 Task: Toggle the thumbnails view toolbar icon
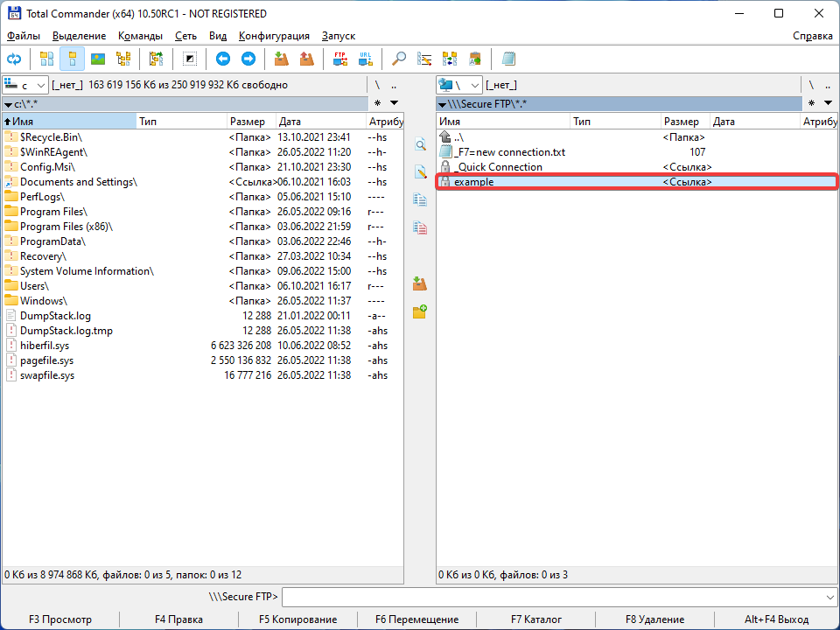(98, 59)
